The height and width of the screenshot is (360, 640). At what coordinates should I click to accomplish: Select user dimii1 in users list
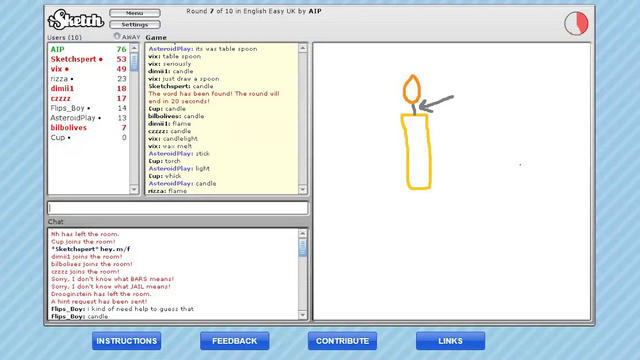[x=88, y=89]
